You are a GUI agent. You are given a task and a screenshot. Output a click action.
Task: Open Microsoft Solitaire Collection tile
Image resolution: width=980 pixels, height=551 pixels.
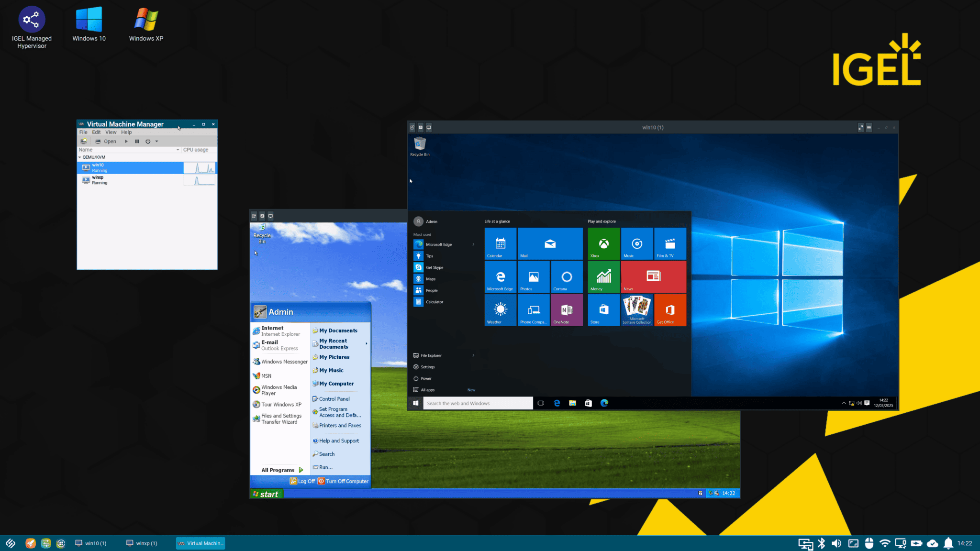(637, 310)
